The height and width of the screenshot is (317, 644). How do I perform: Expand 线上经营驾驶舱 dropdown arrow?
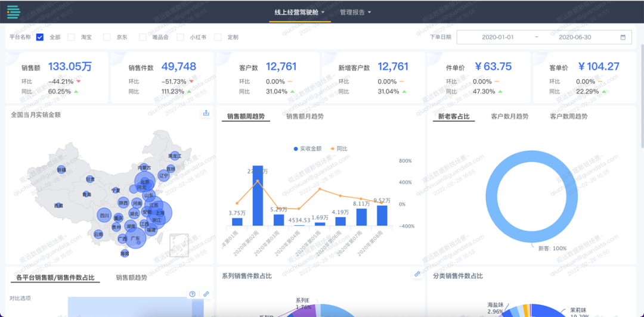323,13
